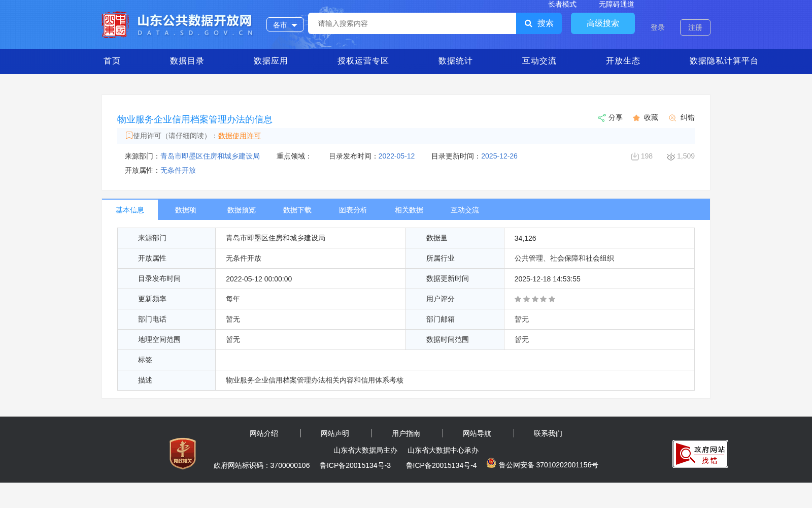The width and height of the screenshot is (812, 508).
Task: Click the police emblem icon next to 鲁公网安备
Action: [x=491, y=463]
